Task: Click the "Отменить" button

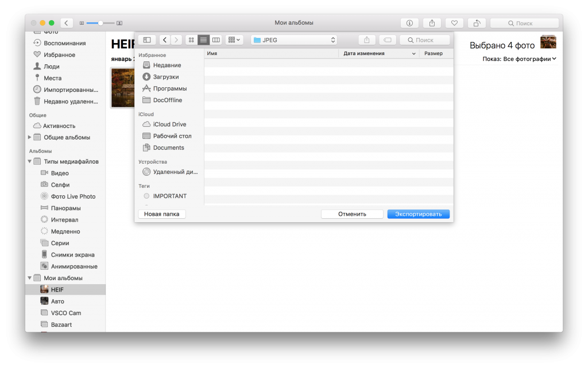Action: 352,214
